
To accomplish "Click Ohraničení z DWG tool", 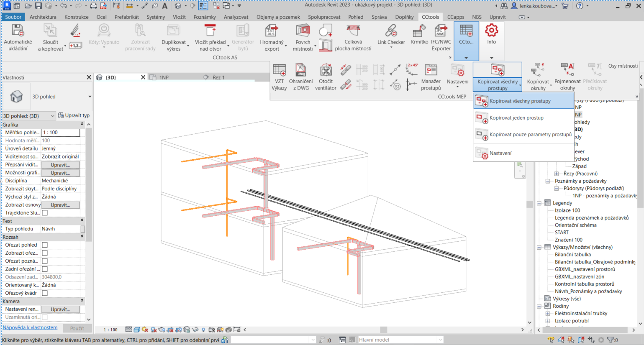I will (300, 77).
